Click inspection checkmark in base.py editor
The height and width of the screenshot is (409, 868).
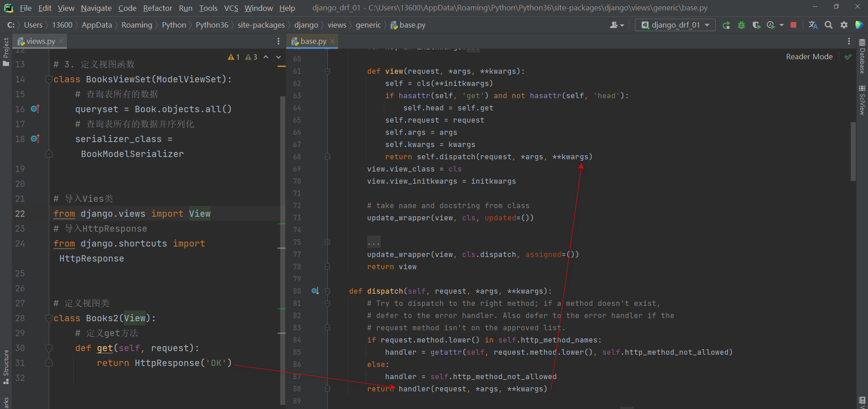point(848,57)
